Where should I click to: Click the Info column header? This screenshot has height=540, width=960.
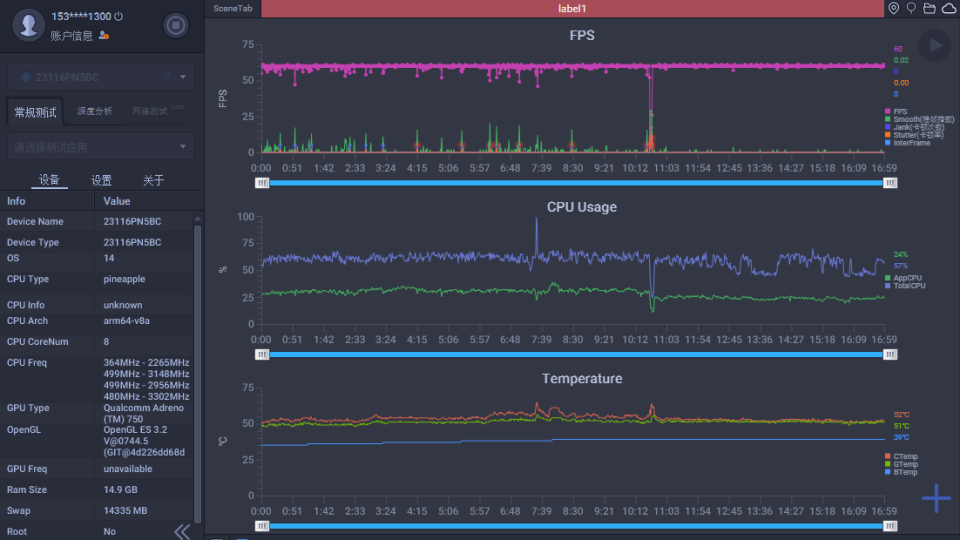(16, 201)
